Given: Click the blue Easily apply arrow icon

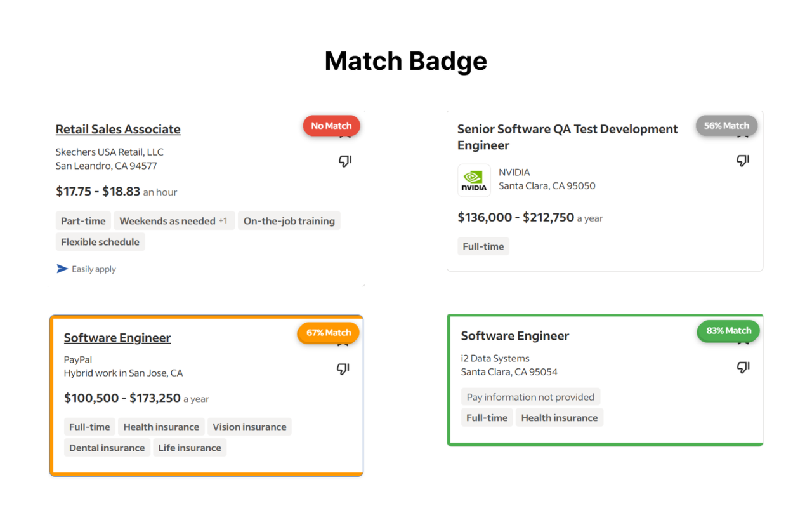Looking at the screenshot, I should pos(62,269).
